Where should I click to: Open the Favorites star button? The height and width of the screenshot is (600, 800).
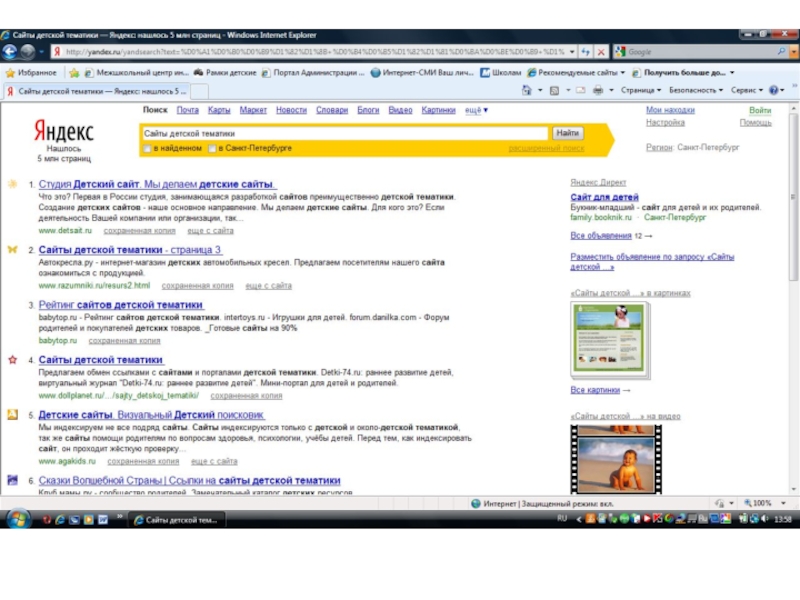tap(31, 73)
